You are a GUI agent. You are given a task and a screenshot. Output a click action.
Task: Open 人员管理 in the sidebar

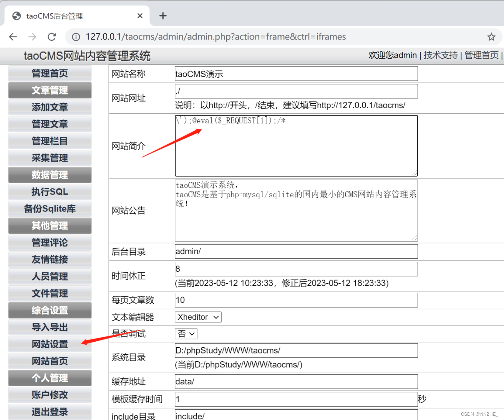coord(50,276)
